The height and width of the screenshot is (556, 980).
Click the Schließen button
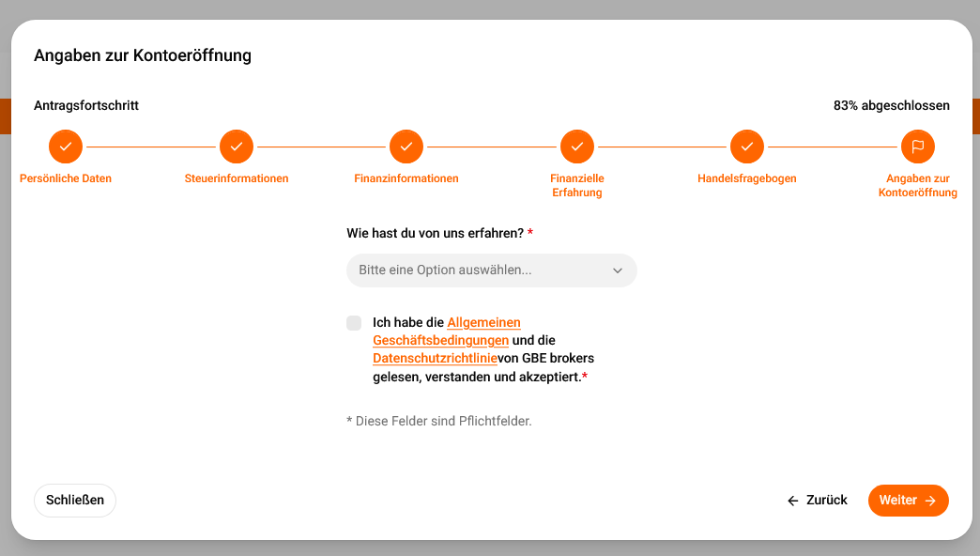(75, 501)
